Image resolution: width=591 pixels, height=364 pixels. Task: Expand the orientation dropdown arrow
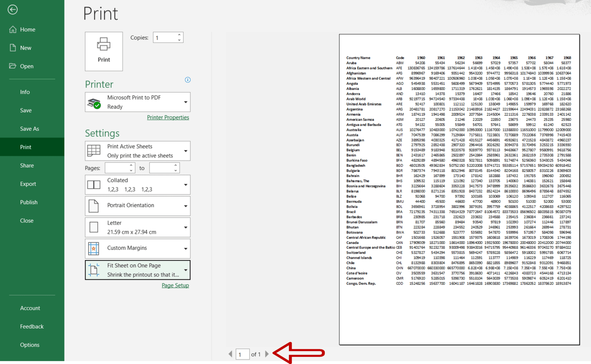pyautogui.click(x=185, y=206)
